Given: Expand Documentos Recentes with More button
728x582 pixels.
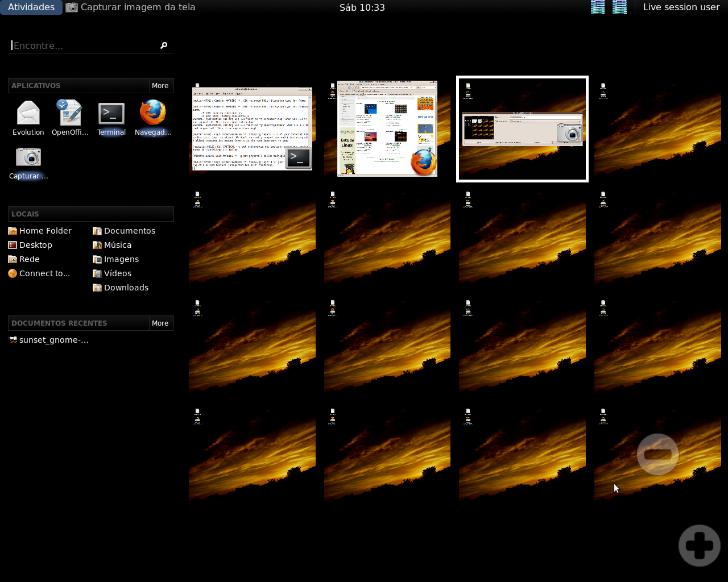Looking at the screenshot, I should click(x=160, y=323).
